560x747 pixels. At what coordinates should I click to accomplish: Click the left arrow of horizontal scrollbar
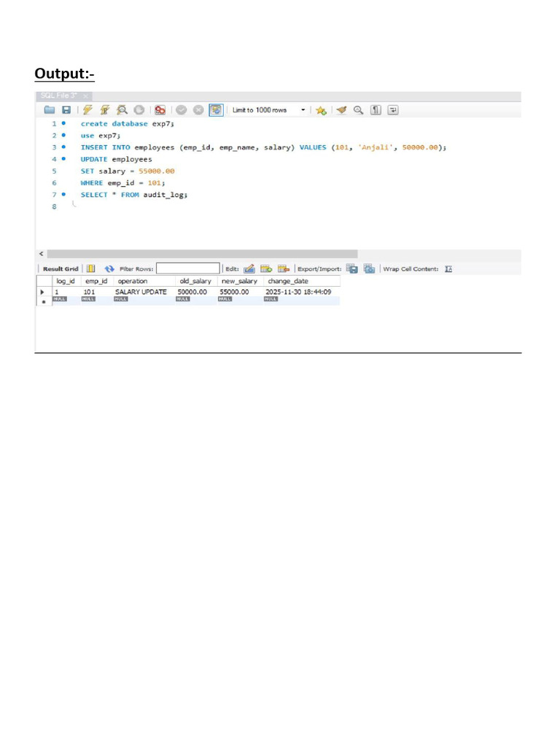(x=42, y=253)
